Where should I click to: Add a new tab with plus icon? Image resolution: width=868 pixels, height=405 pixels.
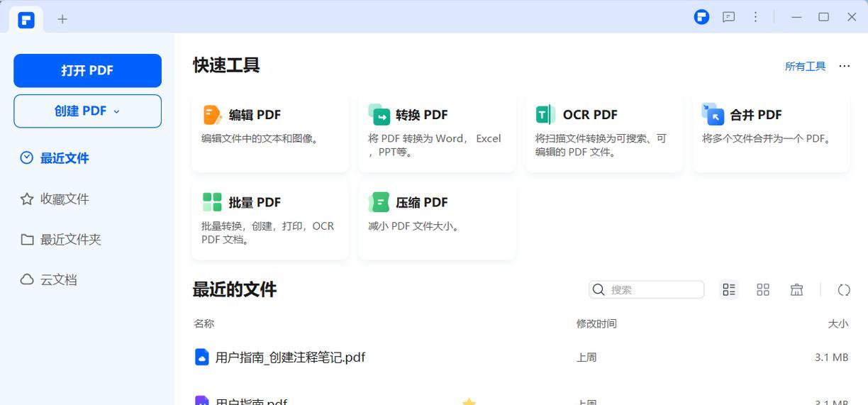(x=62, y=19)
